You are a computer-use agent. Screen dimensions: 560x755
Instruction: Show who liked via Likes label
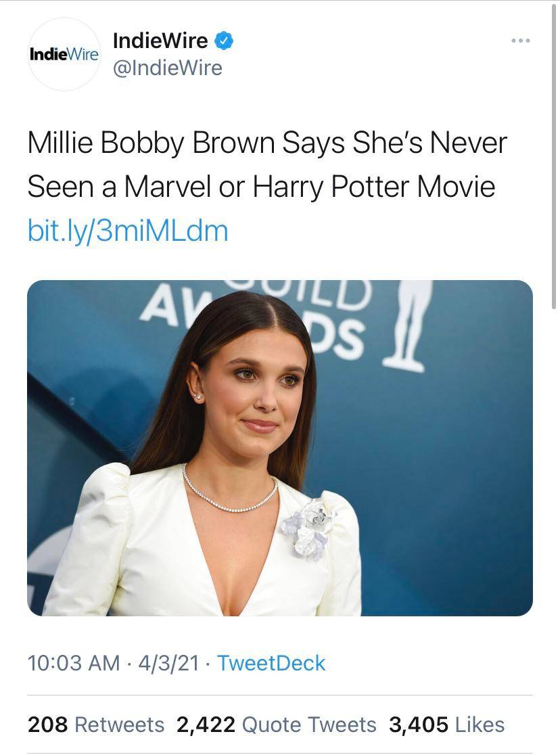click(480, 725)
